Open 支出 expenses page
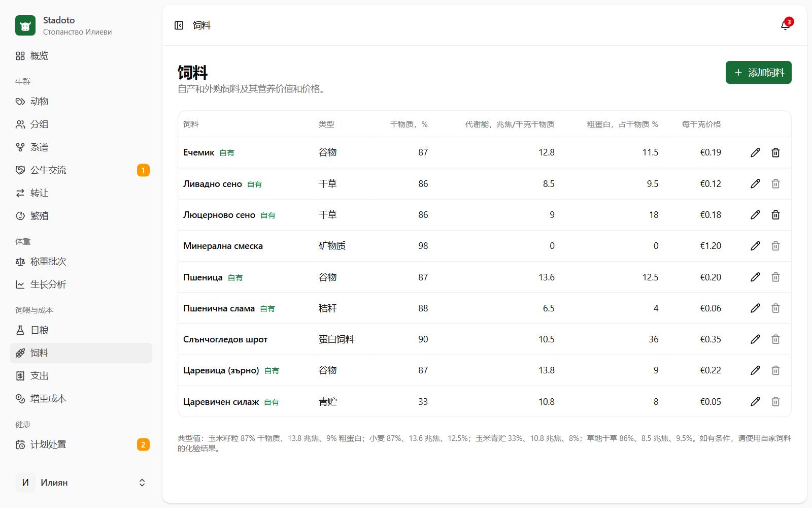 point(81,376)
